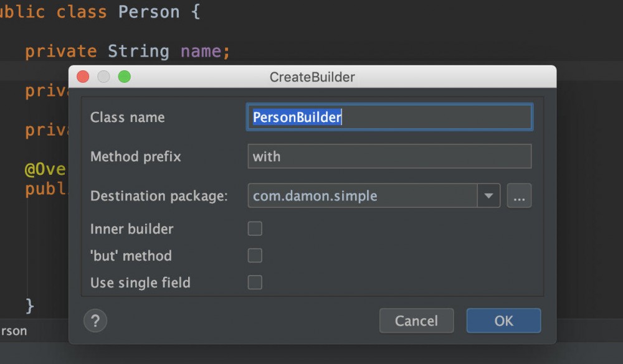The image size is (623, 364).
Task: Click the class closing brace in editor
Action: click(x=30, y=306)
